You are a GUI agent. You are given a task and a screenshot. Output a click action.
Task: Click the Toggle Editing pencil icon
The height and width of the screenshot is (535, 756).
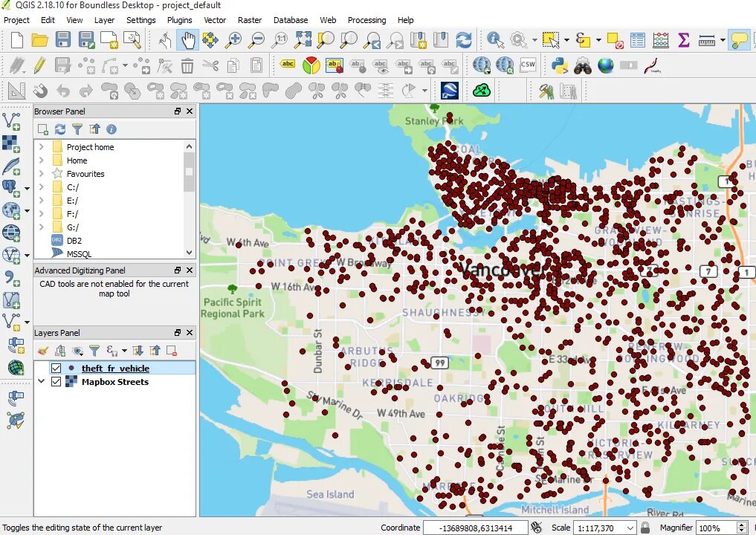click(39, 65)
